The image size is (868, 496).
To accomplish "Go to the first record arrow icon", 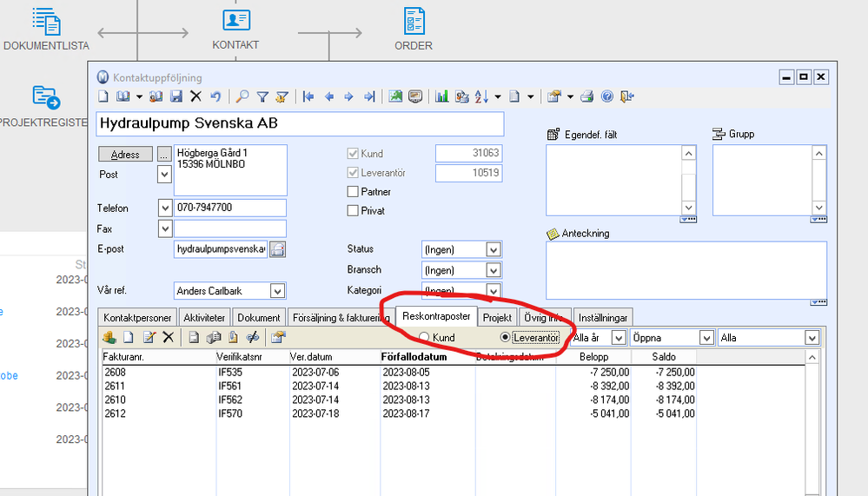I will coord(308,97).
